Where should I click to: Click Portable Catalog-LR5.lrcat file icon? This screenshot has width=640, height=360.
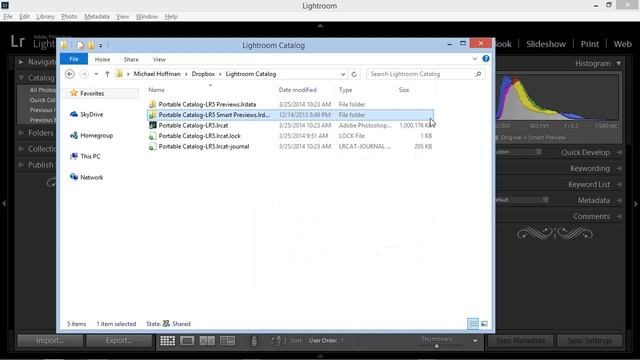pyautogui.click(x=152, y=125)
